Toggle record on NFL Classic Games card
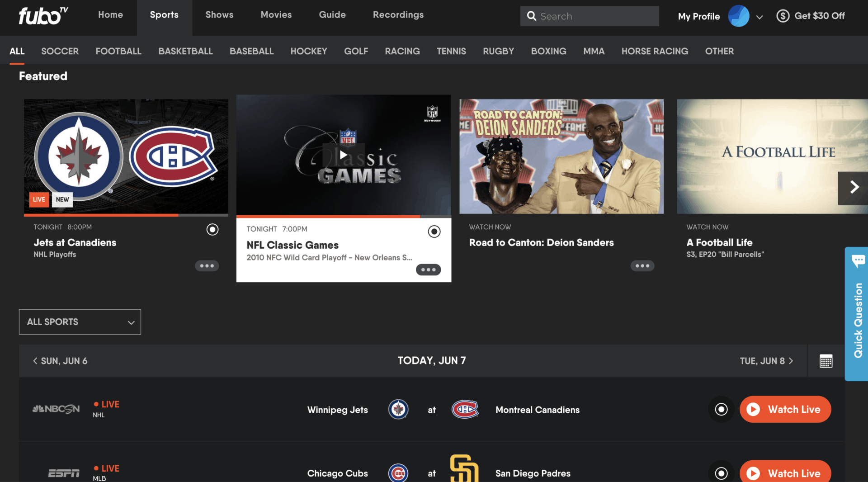 pos(434,232)
